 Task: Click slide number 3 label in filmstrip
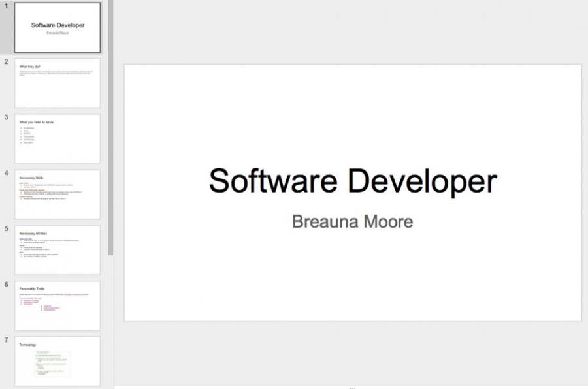coord(6,117)
